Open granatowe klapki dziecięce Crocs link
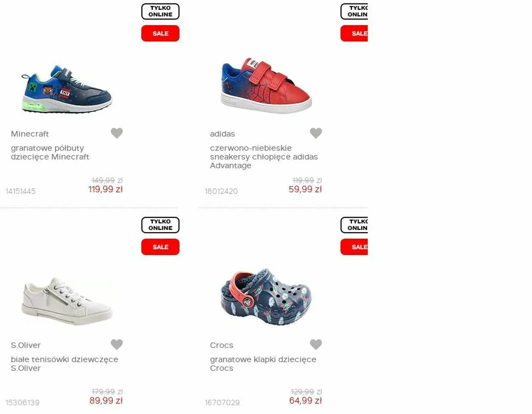The width and height of the screenshot is (532, 414). pyautogui.click(x=263, y=364)
